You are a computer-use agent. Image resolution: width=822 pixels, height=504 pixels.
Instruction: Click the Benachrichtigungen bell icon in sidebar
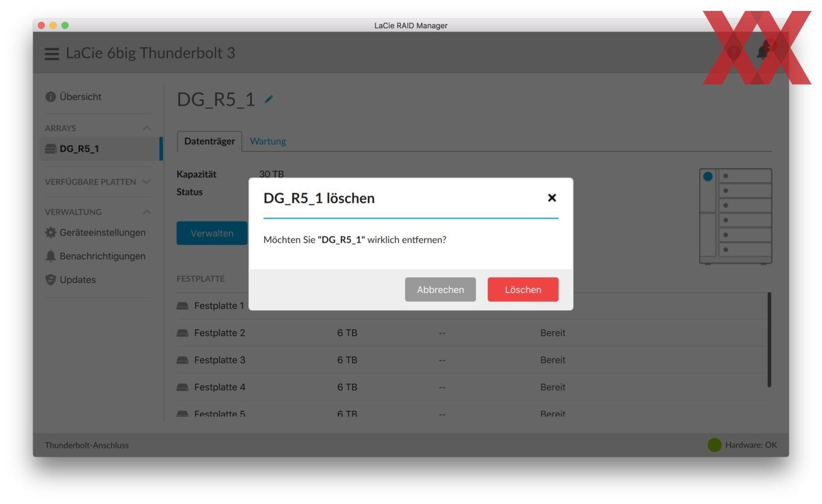(50, 256)
